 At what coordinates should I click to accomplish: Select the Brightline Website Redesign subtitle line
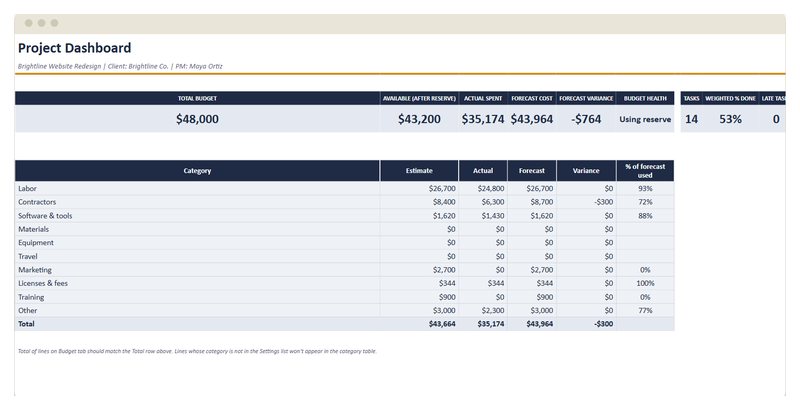pyautogui.click(x=120, y=66)
